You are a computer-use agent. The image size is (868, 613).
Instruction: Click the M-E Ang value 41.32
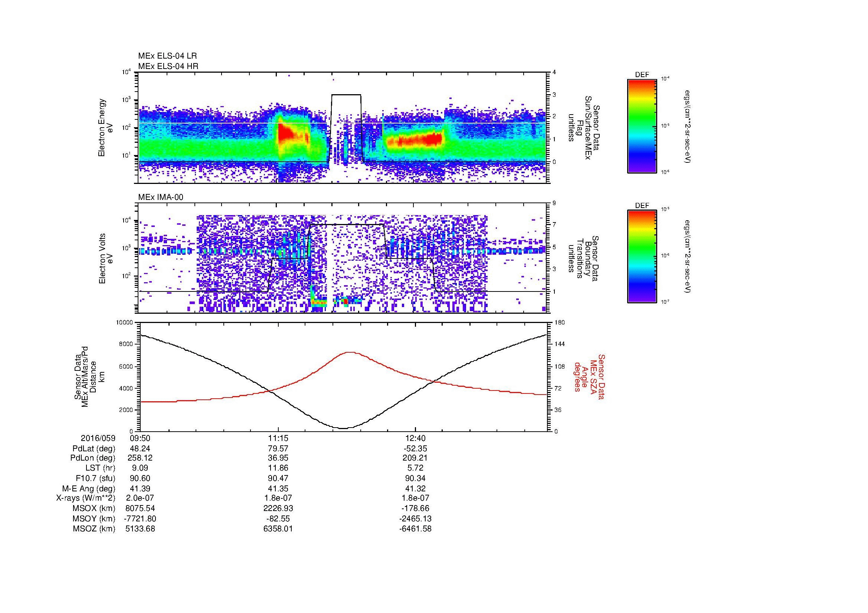(x=415, y=488)
